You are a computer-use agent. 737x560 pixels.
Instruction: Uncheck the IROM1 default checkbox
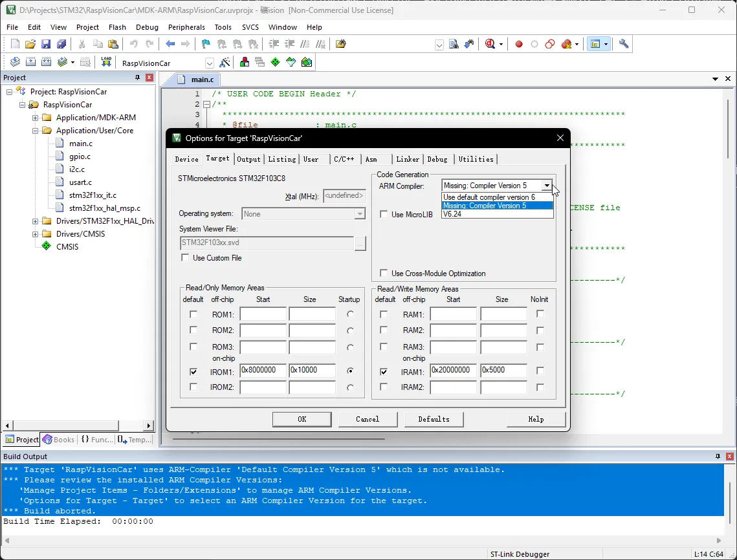193,372
